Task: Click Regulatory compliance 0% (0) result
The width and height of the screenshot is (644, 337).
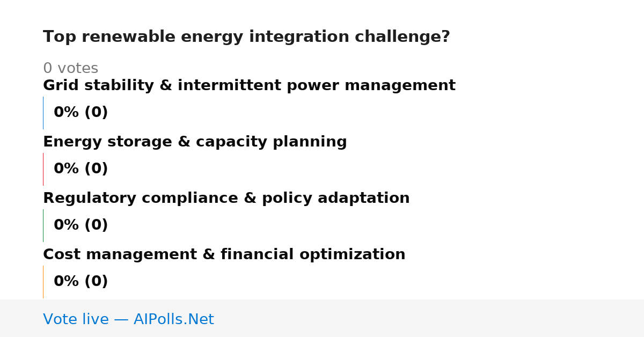Action: (80, 225)
